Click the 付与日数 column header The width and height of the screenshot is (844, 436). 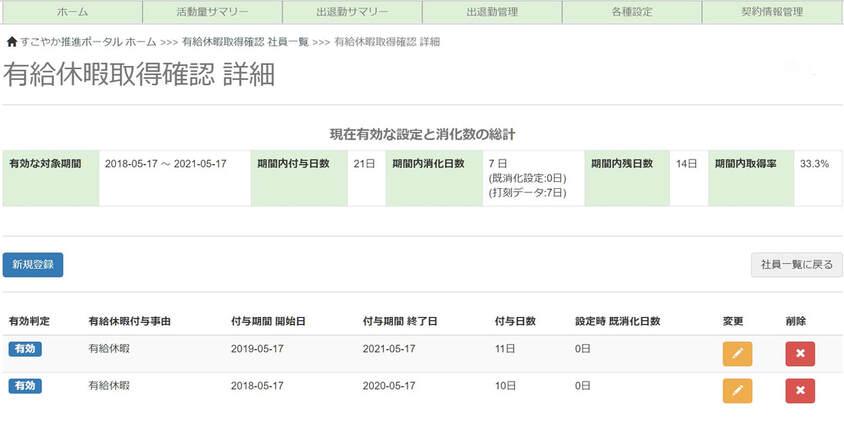[515, 321]
